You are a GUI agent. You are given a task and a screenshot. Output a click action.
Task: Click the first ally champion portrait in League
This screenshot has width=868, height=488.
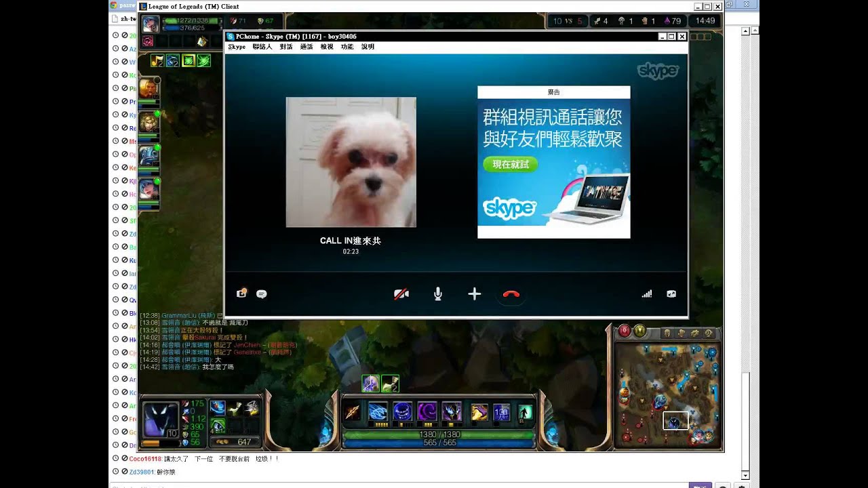click(x=149, y=89)
